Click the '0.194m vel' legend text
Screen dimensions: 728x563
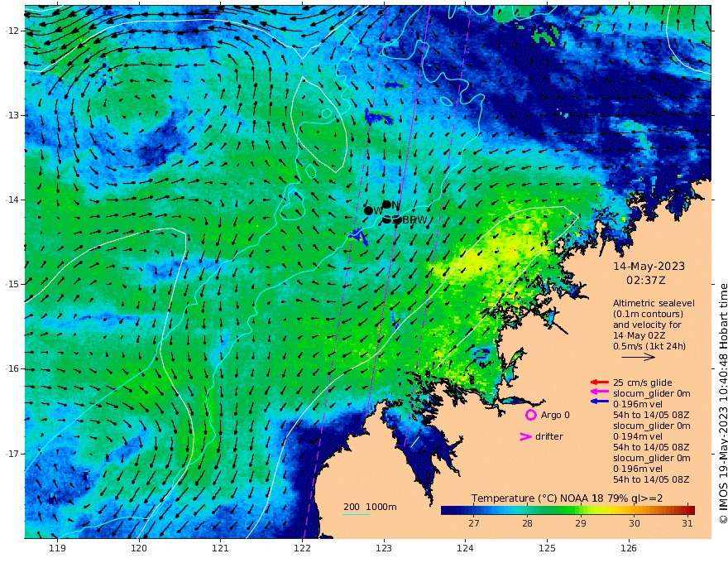638,436
